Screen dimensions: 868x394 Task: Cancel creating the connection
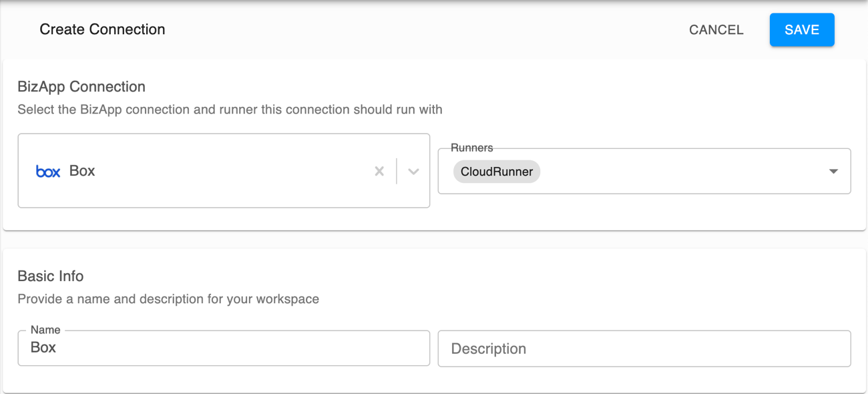pos(716,30)
